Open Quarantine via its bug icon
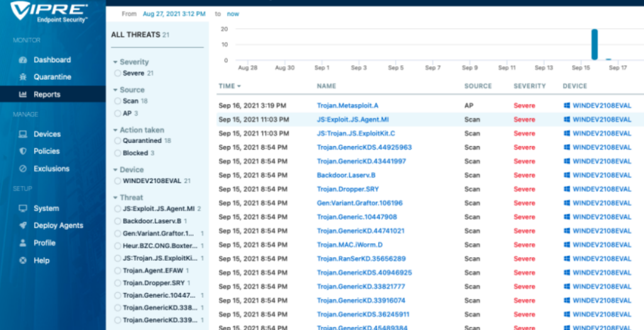644x330 pixels. pyautogui.click(x=23, y=77)
